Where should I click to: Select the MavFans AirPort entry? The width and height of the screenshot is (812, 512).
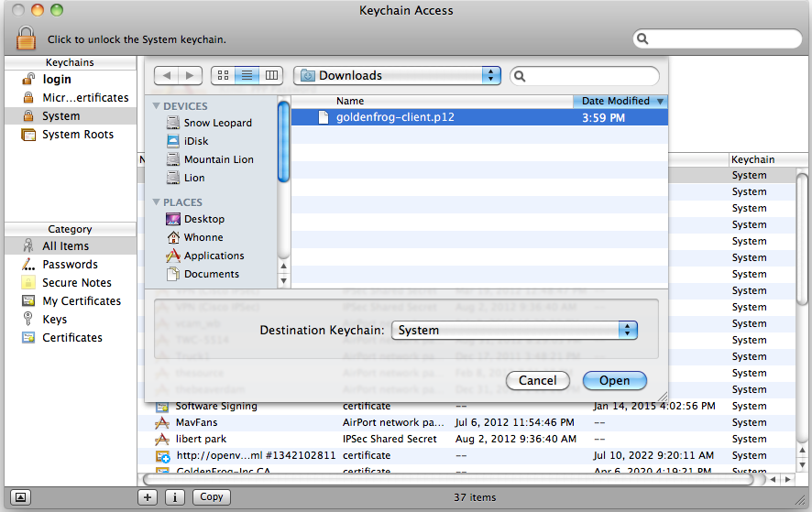(x=466, y=422)
